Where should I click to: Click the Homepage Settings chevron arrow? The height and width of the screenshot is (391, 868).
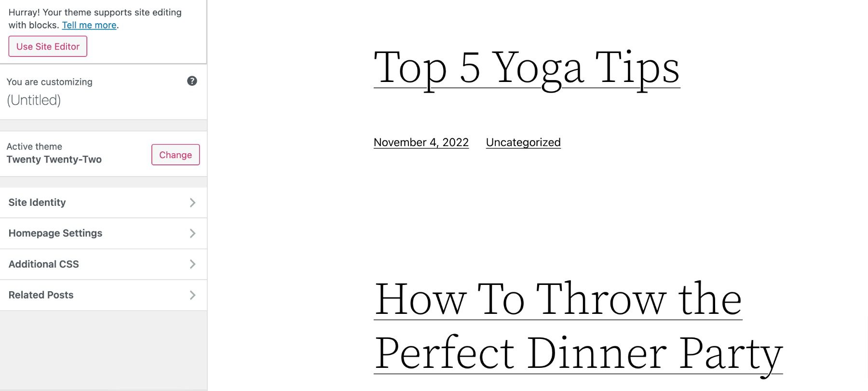pyautogui.click(x=192, y=233)
